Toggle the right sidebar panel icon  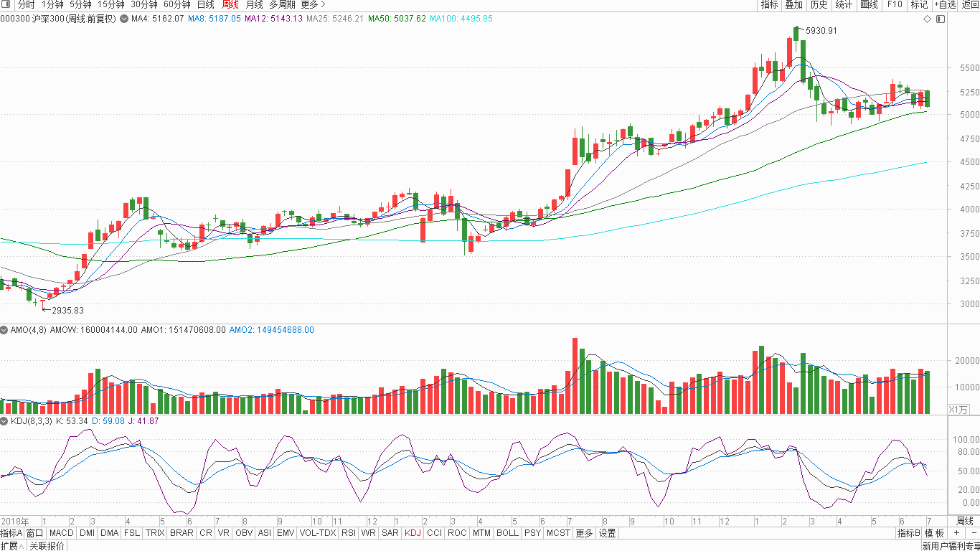pyautogui.click(x=941, y=19)
